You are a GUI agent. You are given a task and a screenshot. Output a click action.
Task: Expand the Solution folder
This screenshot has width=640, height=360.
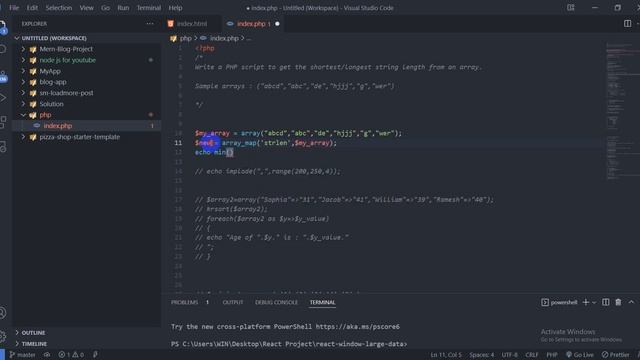point(51,104)
